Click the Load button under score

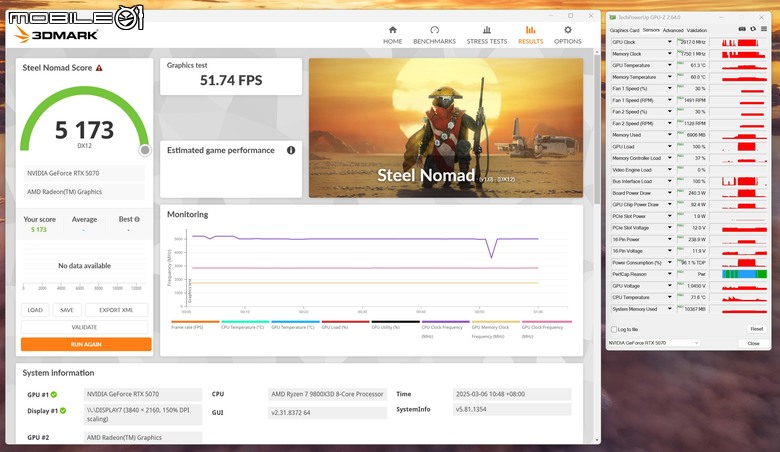(x=35, y=310)
